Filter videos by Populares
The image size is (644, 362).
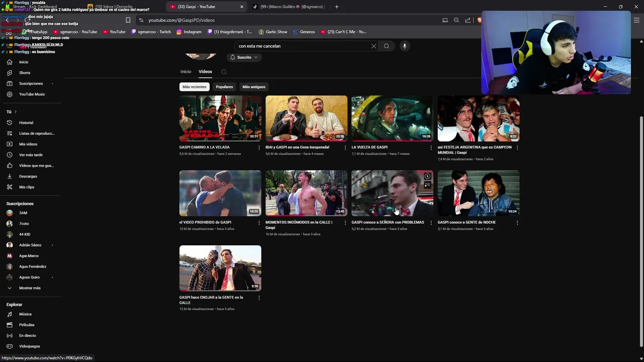click(224, 87)
